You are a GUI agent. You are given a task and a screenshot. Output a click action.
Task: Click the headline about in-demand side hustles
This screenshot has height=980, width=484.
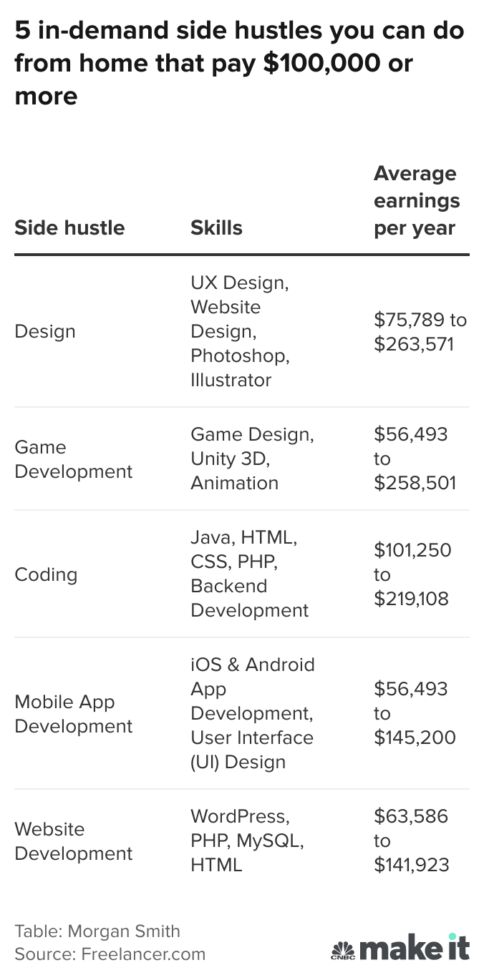239,63
